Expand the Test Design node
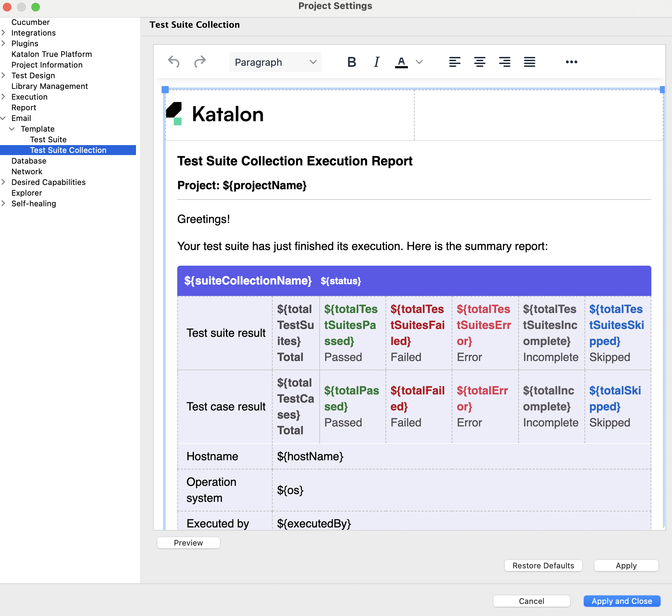The image size is (672, 616). [x=3, y=75]
